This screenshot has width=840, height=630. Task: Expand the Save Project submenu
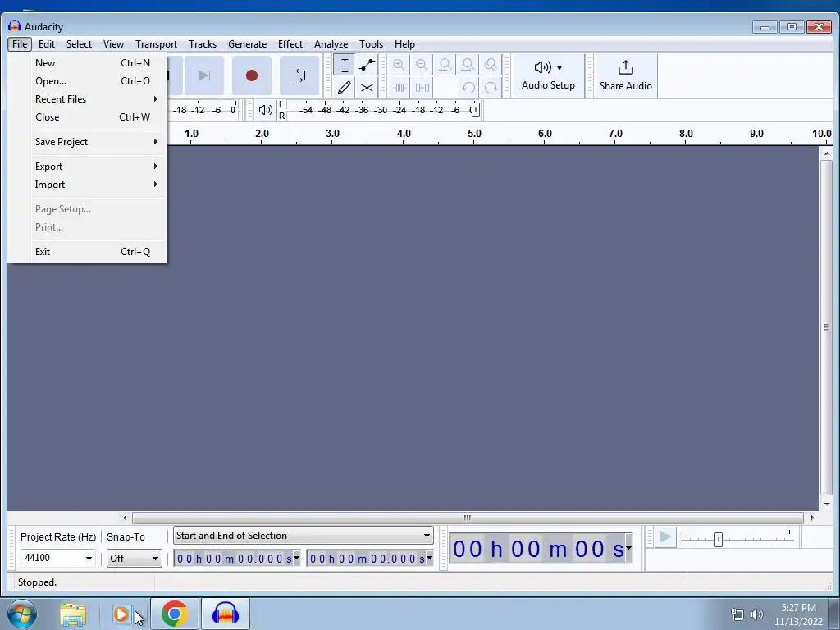pyautogui.click(x=87, y=141)
